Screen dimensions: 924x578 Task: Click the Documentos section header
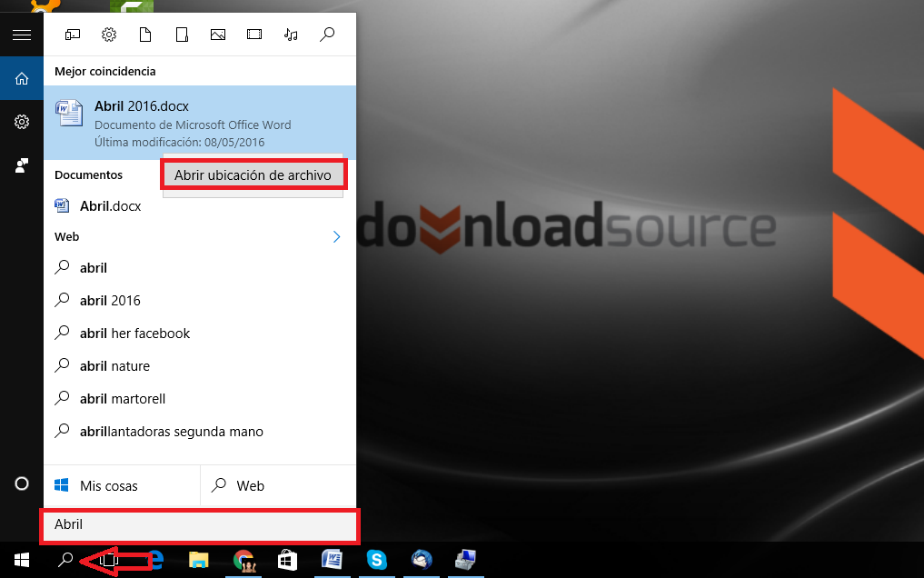(x=88, y=175)
